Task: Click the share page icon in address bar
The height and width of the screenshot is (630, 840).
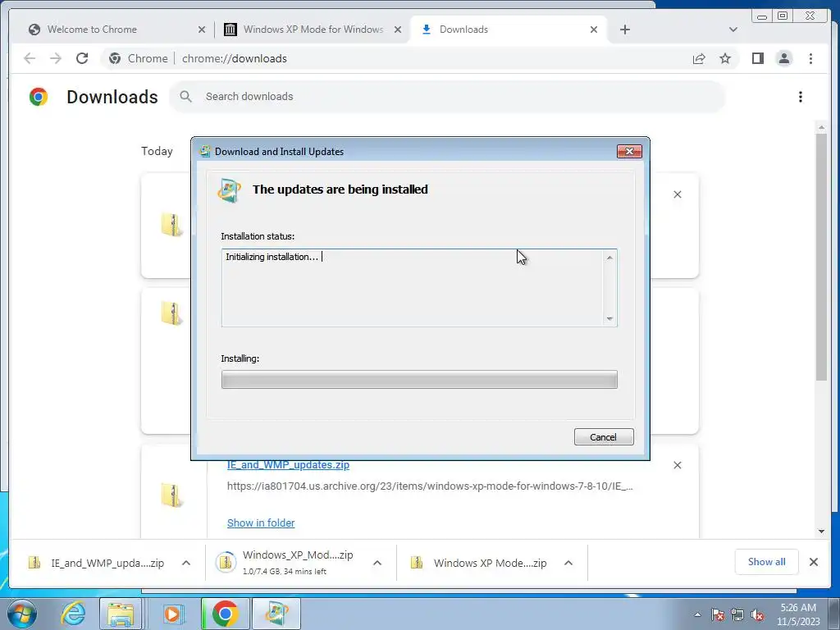Action: click(x=699, y=58)
